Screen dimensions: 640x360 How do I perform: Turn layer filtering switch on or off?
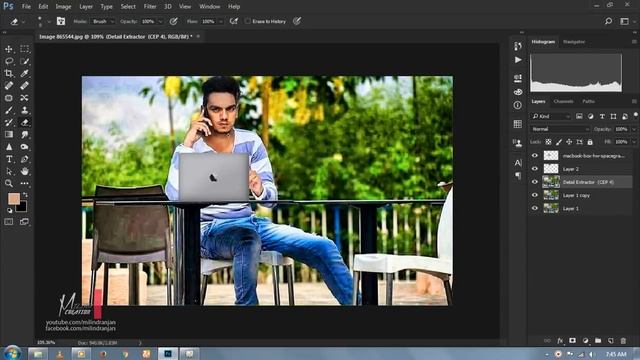(x=636, y=115)
